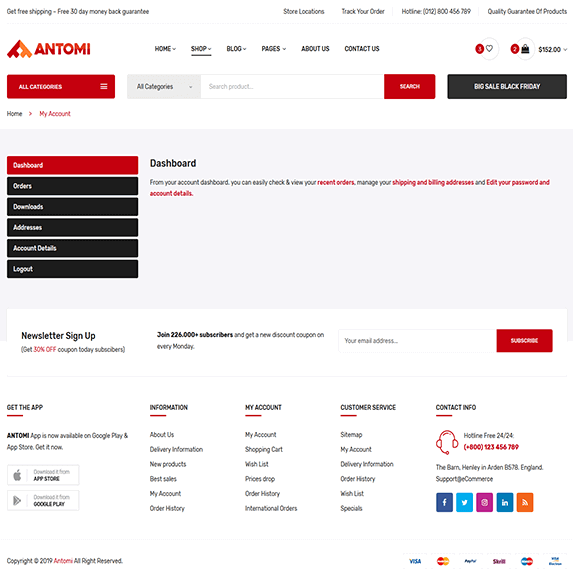Expand the Shop menu dropdown
This screenshot has width=573, height=583.
tap(201, 49)
